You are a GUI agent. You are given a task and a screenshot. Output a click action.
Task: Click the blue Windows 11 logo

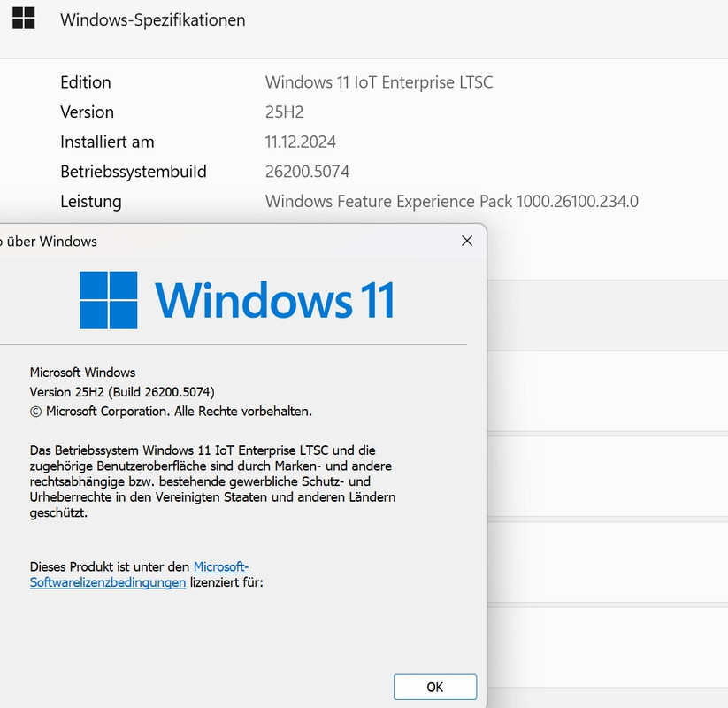click(237, 300)
